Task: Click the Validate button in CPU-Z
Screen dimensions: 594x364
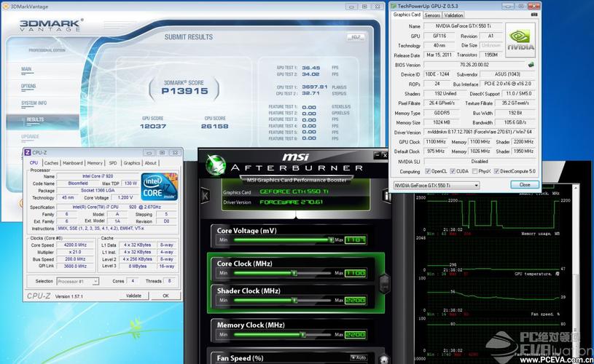Action: click(x=133, y=296)
